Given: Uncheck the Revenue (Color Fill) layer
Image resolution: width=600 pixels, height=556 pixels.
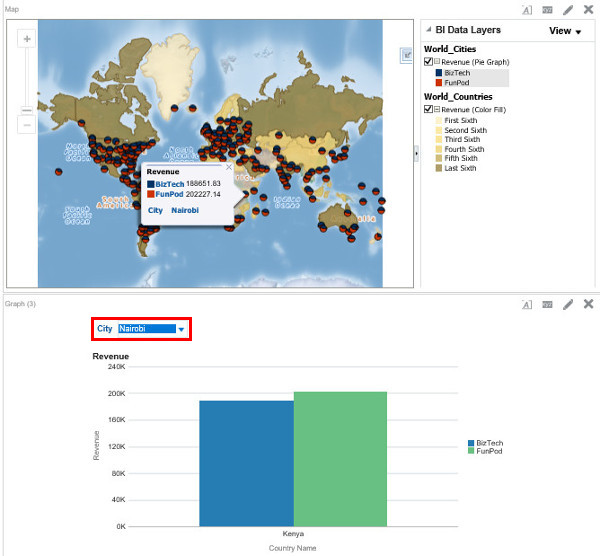Looking at the screenshot, I should (x=428, y=109).
